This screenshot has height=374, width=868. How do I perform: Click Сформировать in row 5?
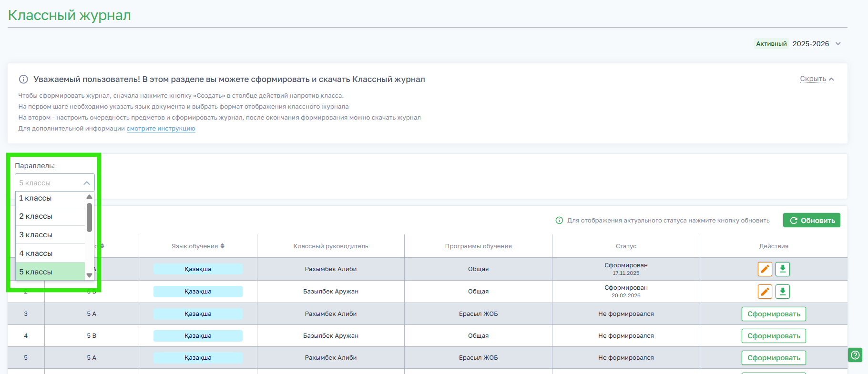pyautogui.click(x=774, y=358)
